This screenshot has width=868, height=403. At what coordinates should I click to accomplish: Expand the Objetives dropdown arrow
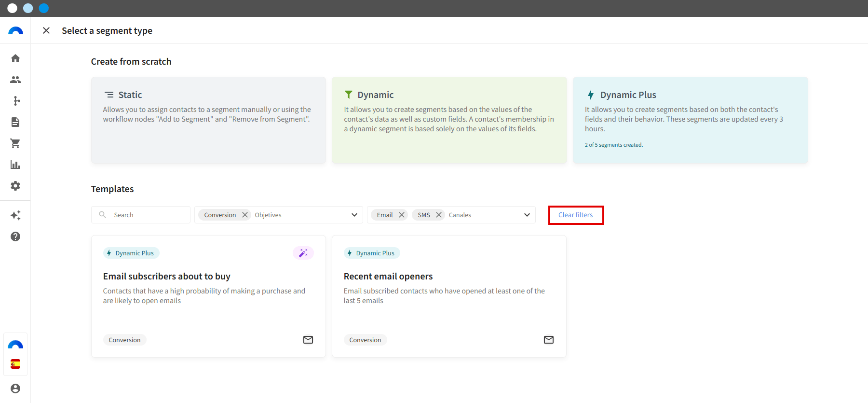tap(354, 215)
